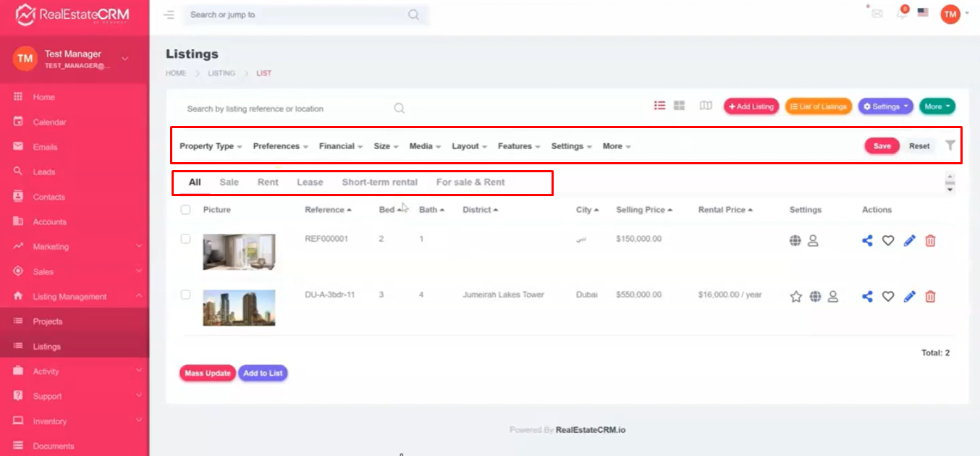Favorite the DU-A-3bdr-11 listing with heart

pos(888,296)
